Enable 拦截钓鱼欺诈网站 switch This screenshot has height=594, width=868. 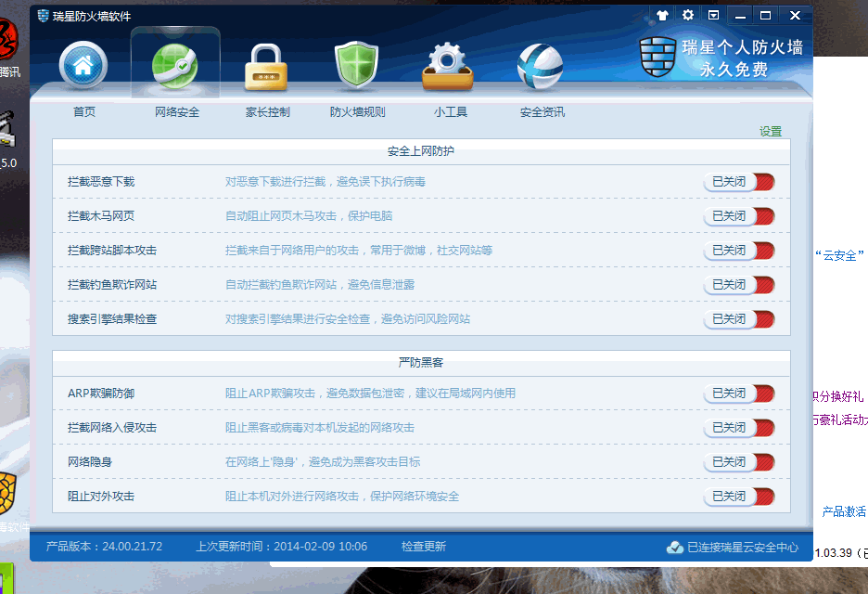[x=739, y=285]
